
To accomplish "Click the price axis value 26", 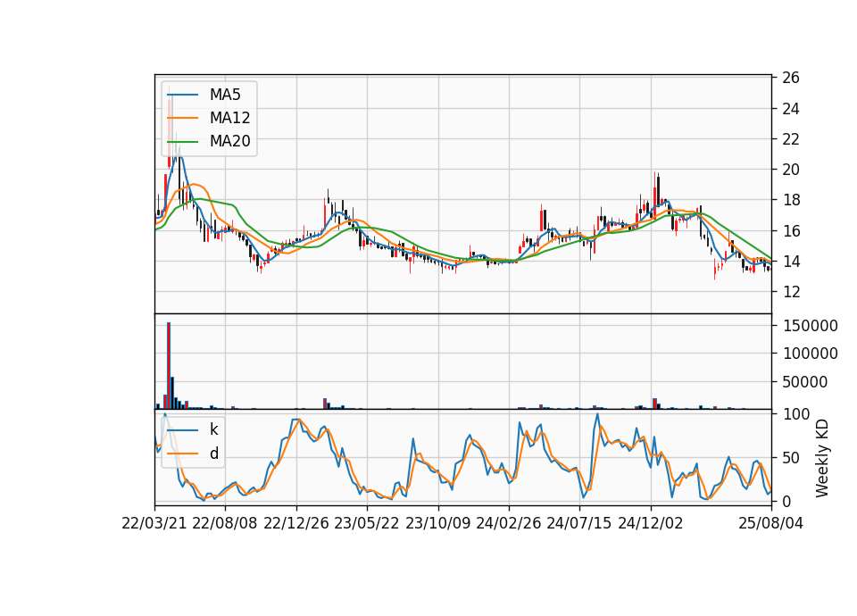I will 791,78.
